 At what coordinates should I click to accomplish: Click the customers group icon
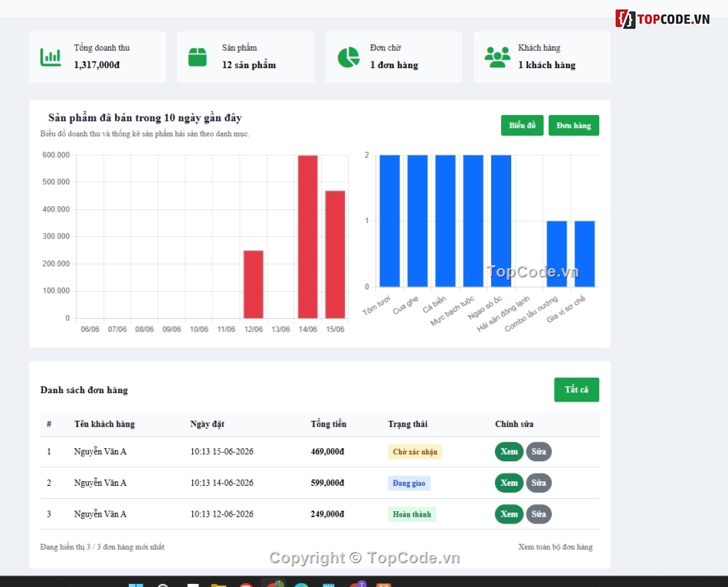point(497,57)
